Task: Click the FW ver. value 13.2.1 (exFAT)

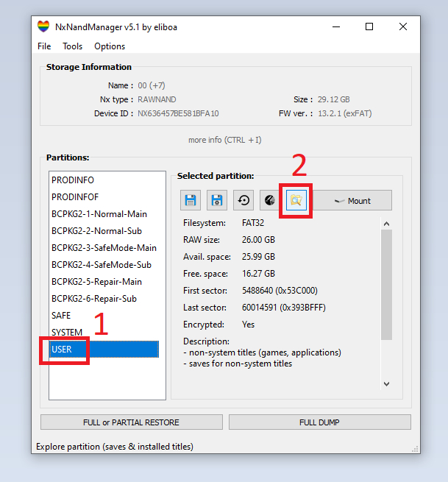Action: point(345,113)
